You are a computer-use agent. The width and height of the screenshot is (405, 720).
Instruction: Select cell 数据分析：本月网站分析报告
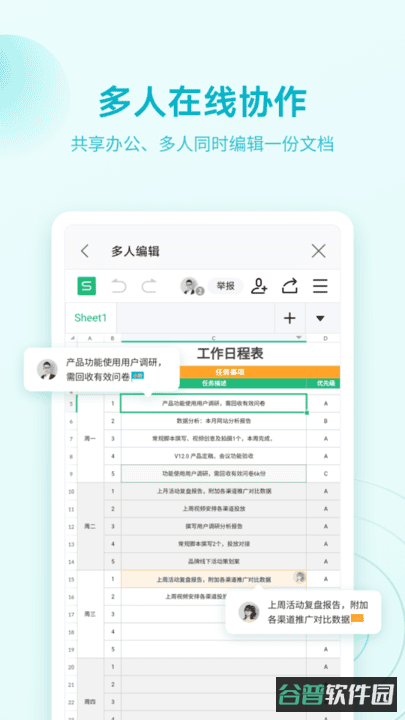click(x=214, y=421)
